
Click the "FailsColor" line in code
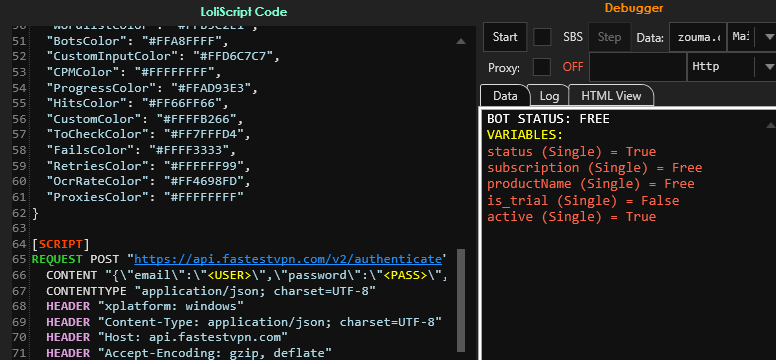pyautogui.click(x=141, y=150)
